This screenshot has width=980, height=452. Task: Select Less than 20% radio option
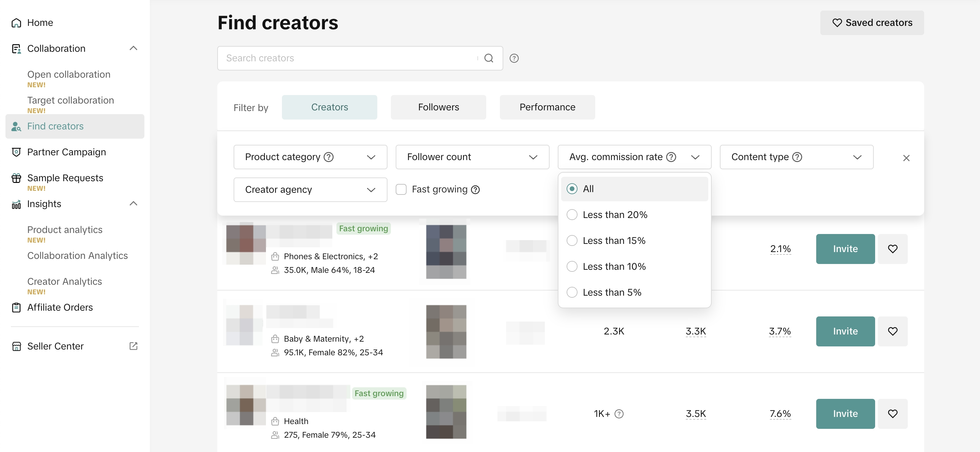point(572,215)
